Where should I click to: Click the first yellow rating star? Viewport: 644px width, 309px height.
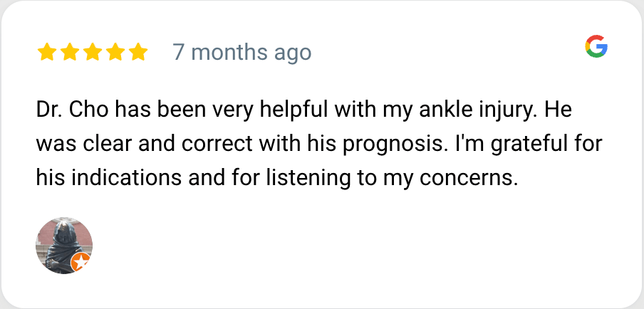47,52
